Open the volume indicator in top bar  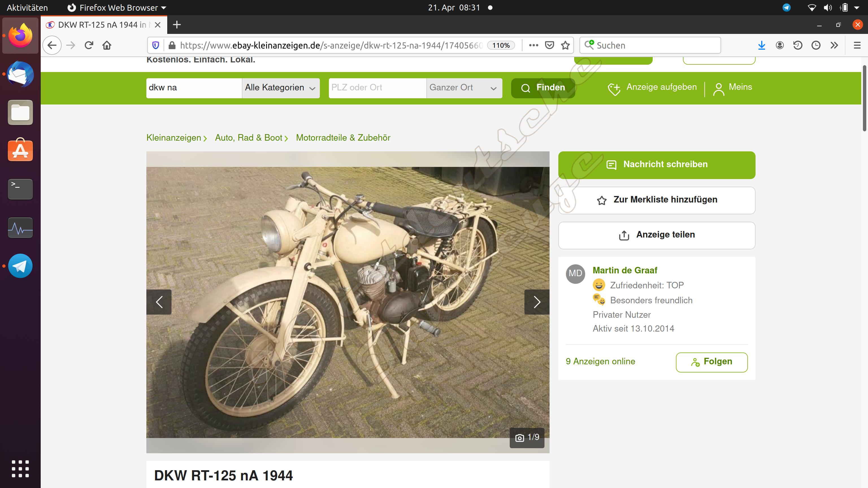(828, 7)
